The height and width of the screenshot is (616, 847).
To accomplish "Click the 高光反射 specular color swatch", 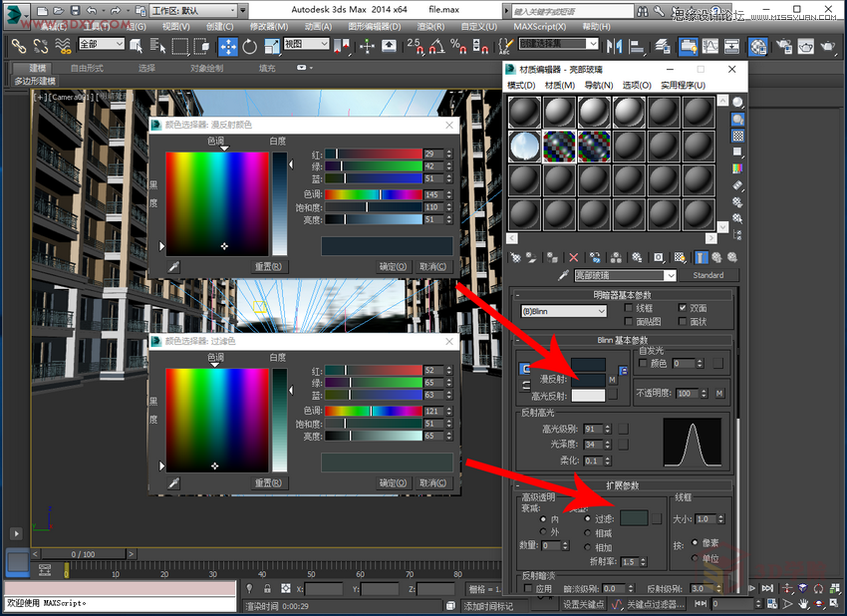I will (x=588, y=395).
